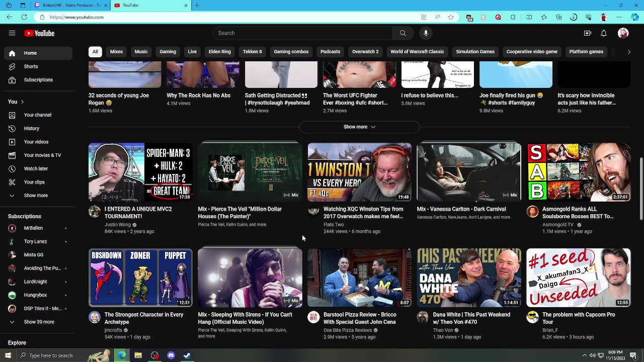
Task: Start voice search with microphone icon
Action: tap(426, 33)
